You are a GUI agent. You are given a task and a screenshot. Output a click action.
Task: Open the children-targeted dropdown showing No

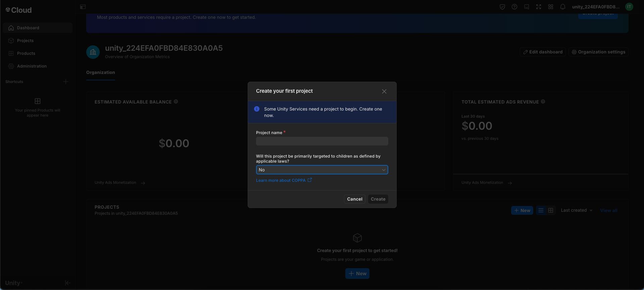(x=322, y=170)
